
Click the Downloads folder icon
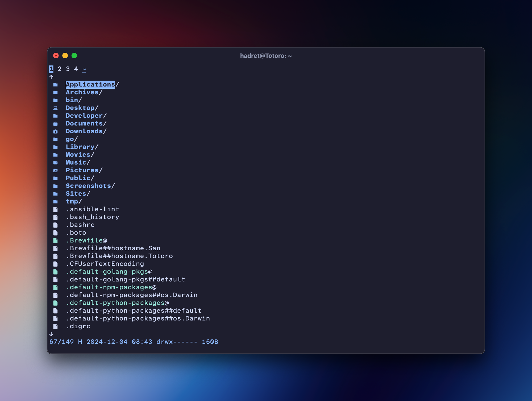point(55,132)
